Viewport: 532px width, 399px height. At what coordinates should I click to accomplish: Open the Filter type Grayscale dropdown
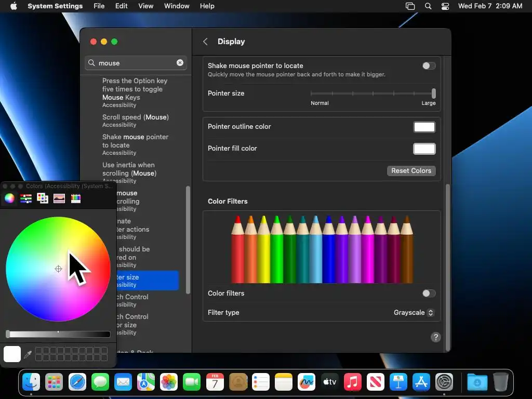(414, 312)
